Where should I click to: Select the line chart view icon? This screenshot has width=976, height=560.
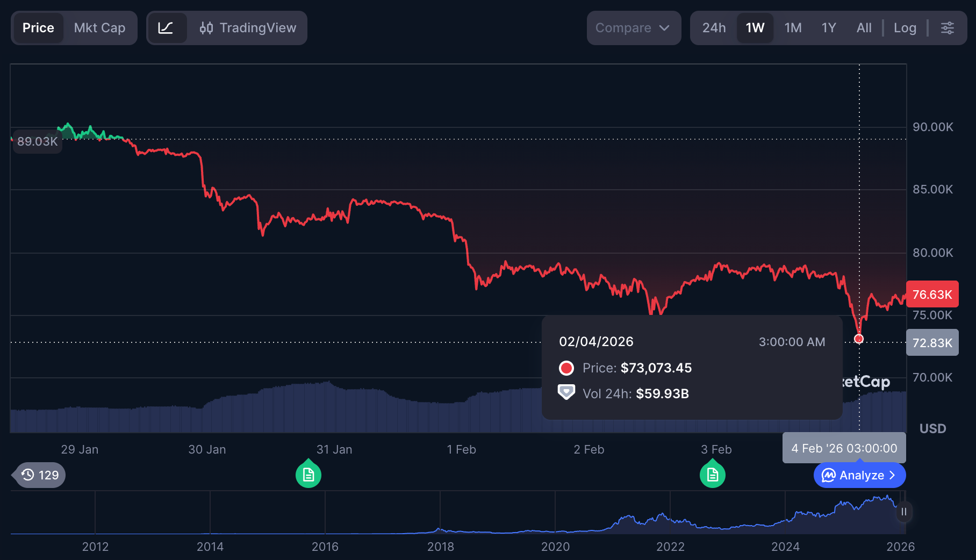pyautogui.click(x=166, y=28)
